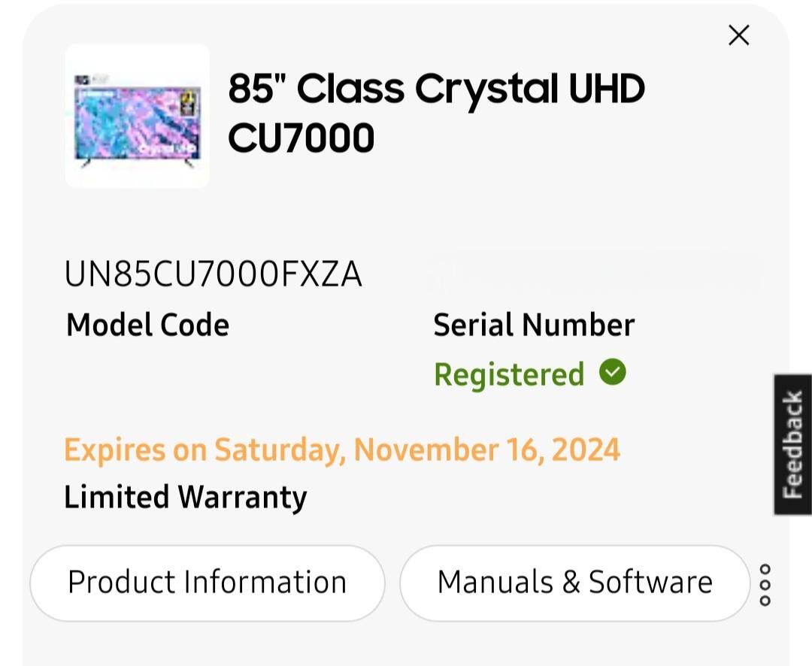Open Manuals & Software section

tap(576, 581)
